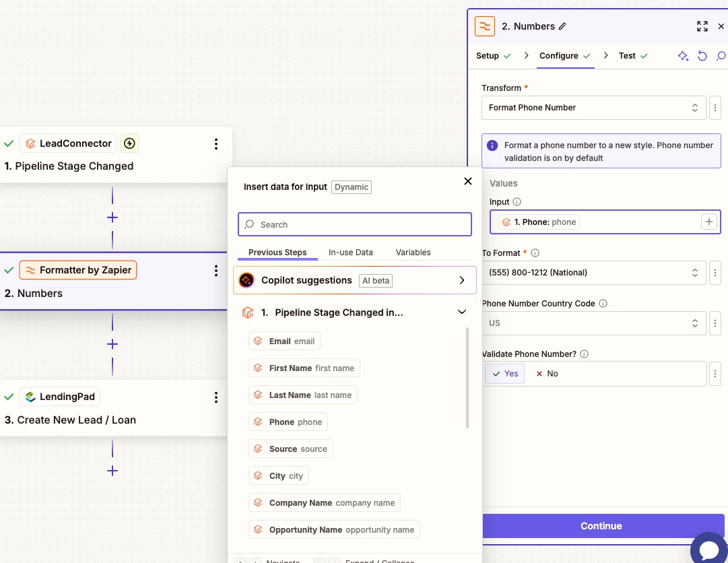Expand Copilot suggestions chevron
The image size is (728, 563).
coord(461,280)
